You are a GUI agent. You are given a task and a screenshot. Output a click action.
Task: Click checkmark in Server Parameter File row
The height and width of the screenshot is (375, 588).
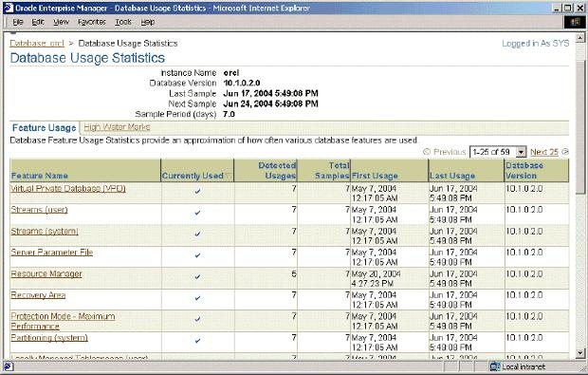pyautogui.click(x=197, y=255)
